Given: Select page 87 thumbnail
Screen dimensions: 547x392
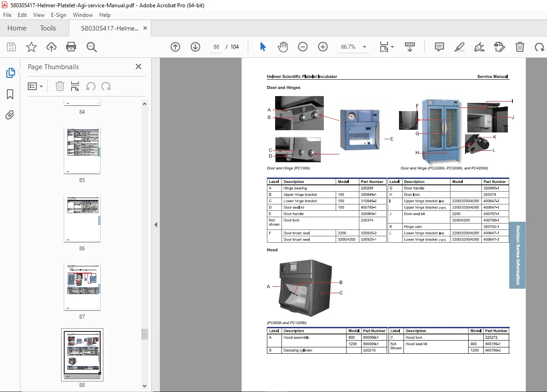Looking at the screenshot, I should point(82,287).
